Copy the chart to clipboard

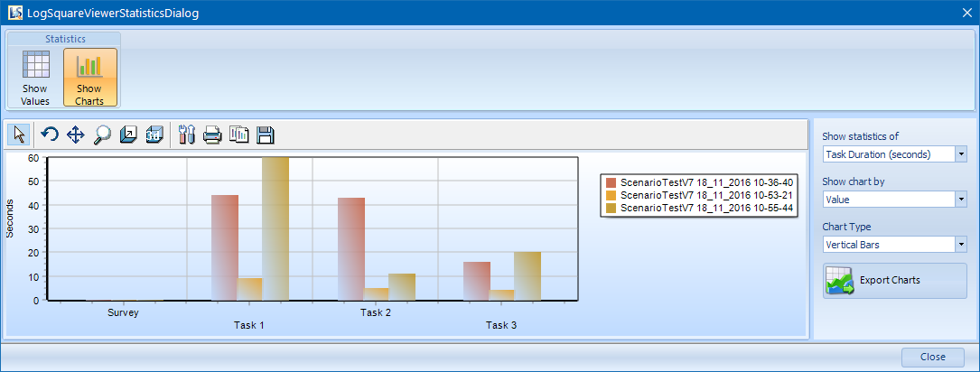coord(238,135)
